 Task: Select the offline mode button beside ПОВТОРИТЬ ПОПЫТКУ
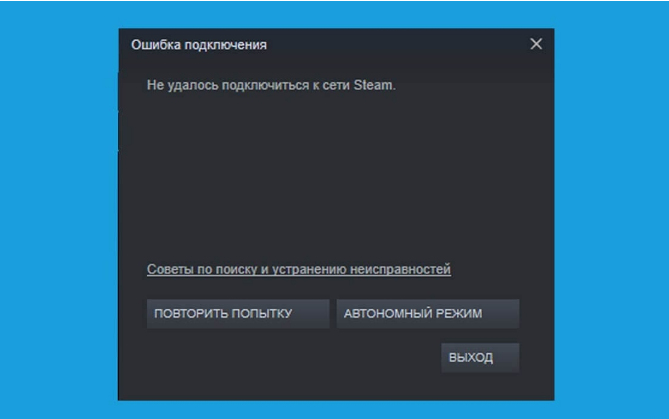pos(428,314)
